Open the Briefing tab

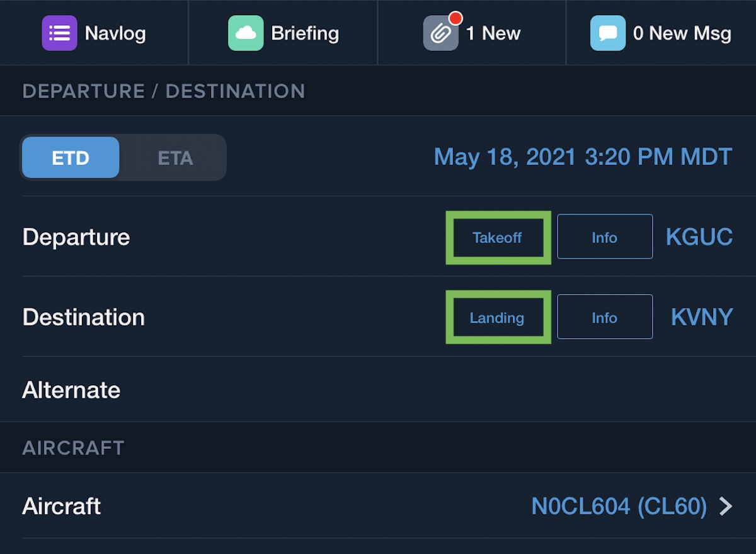pyautogui.click(x=305, y=33)
